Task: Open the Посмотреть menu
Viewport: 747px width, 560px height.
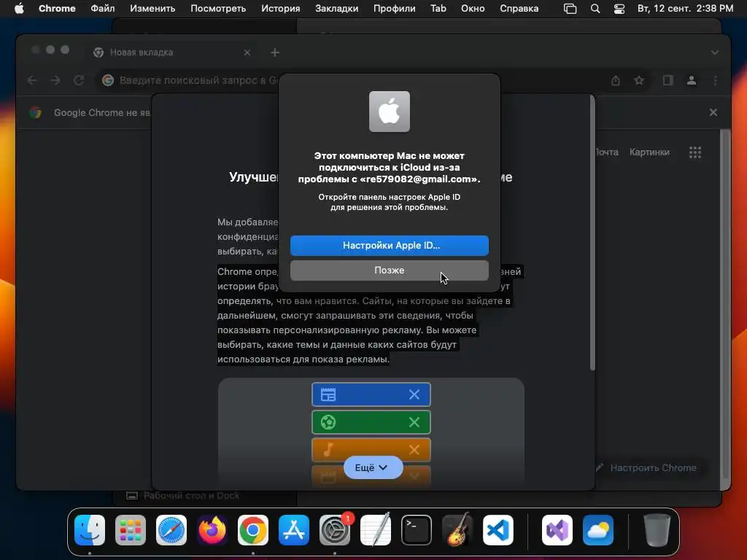Action: pos(218,8)
